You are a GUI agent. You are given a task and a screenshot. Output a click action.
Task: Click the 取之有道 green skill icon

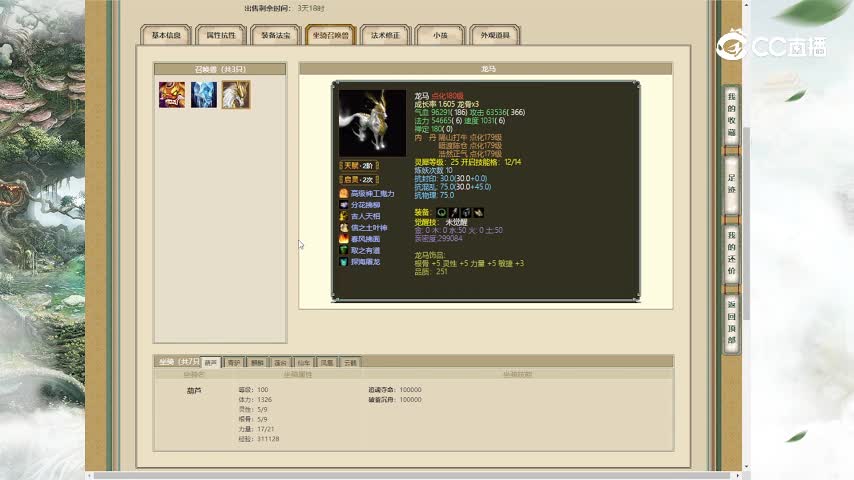(344, 250)
